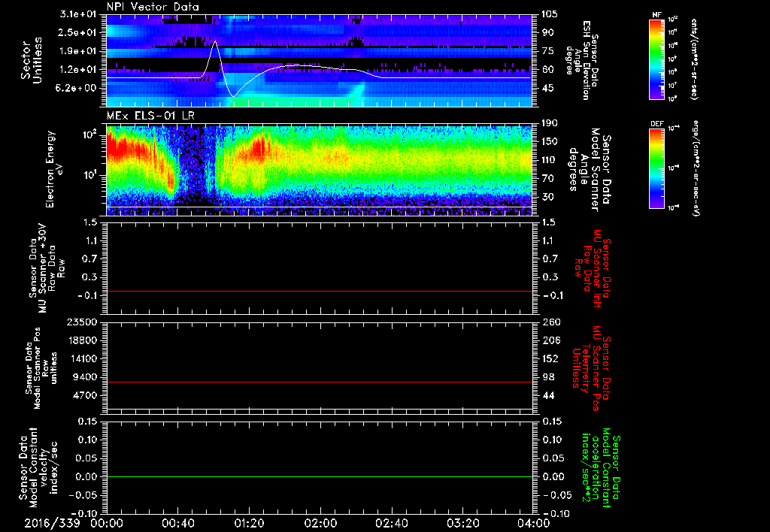770x532 pixels.
Task: Click the red "MU Scanner Int Raw Data" label
Action: click(592, 268)
